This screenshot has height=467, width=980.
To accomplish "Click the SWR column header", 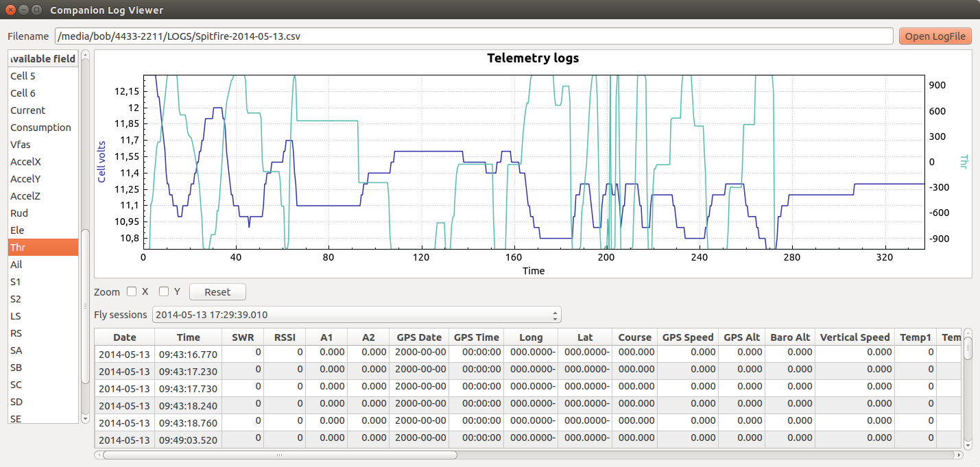I will 243,337.
